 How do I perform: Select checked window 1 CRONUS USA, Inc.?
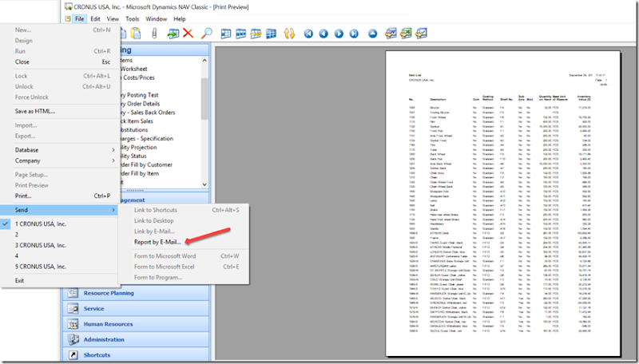click(x=60, y=224)
